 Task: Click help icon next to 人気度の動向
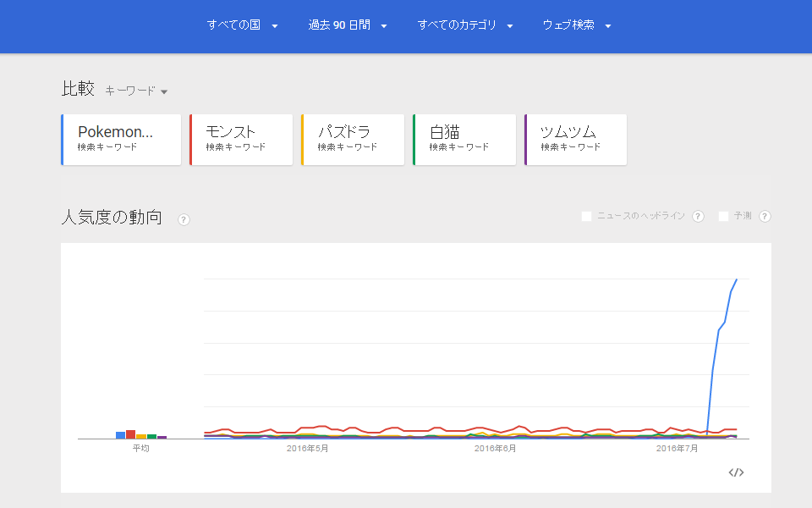click(x=184, y=220)
